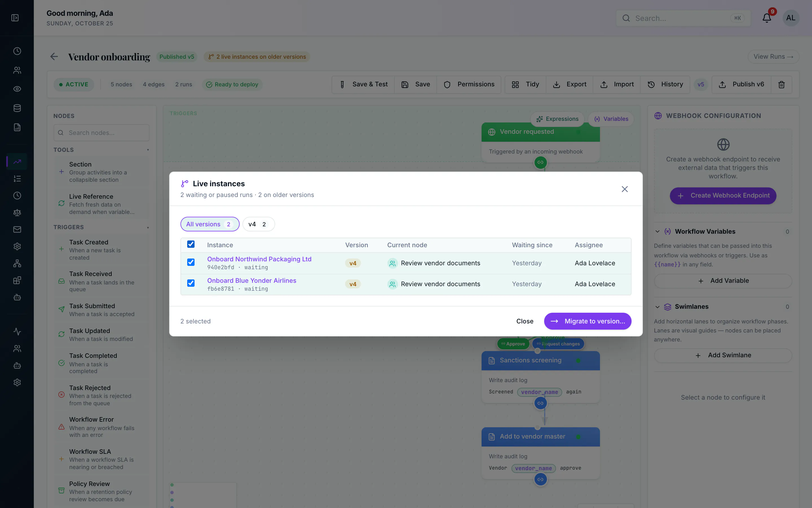This screenshot has height=508, width=812.
Task: Click the Close button in dialog footer
Action: [525, 321]
